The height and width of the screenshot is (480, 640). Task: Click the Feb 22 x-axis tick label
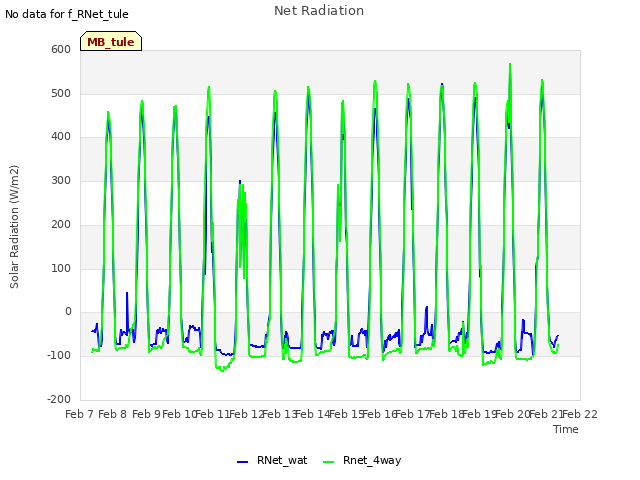click(x=580, y=414)
